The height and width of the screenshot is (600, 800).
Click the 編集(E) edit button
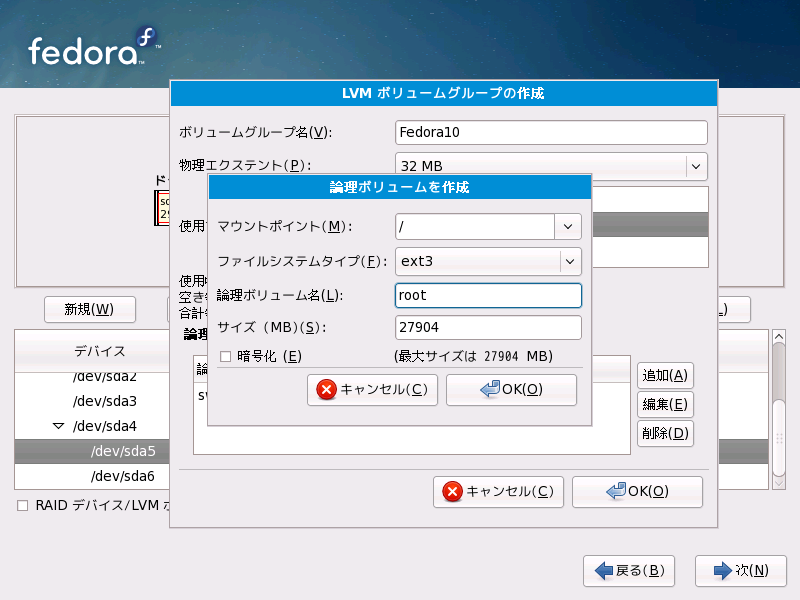(x=665, y=405)
